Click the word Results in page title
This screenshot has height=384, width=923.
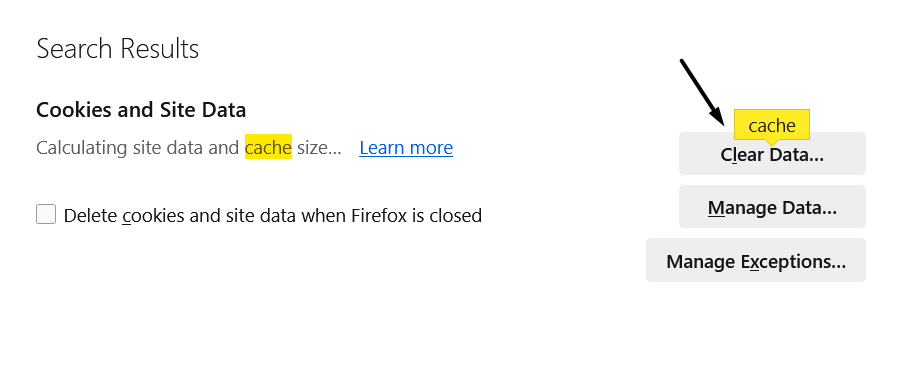[160, 49]
